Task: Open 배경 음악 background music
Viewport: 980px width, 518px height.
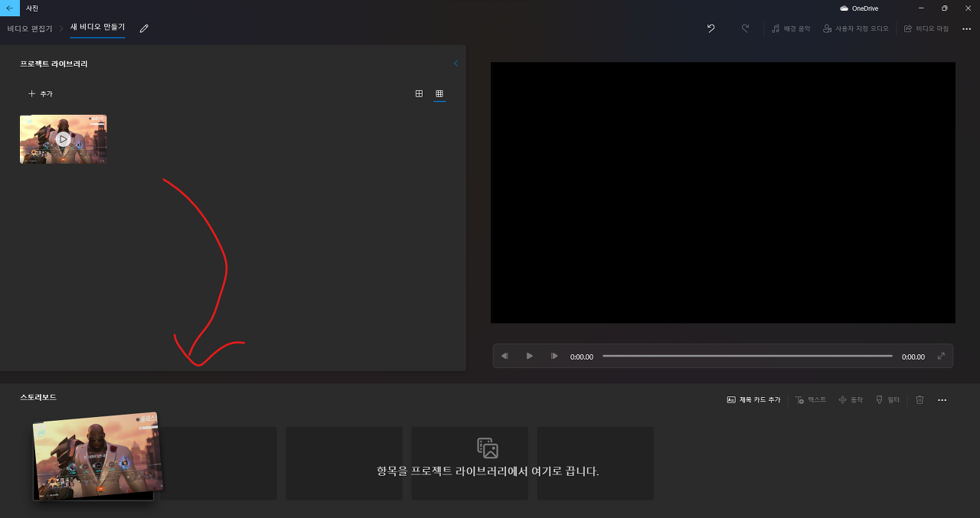Action: 791,28
